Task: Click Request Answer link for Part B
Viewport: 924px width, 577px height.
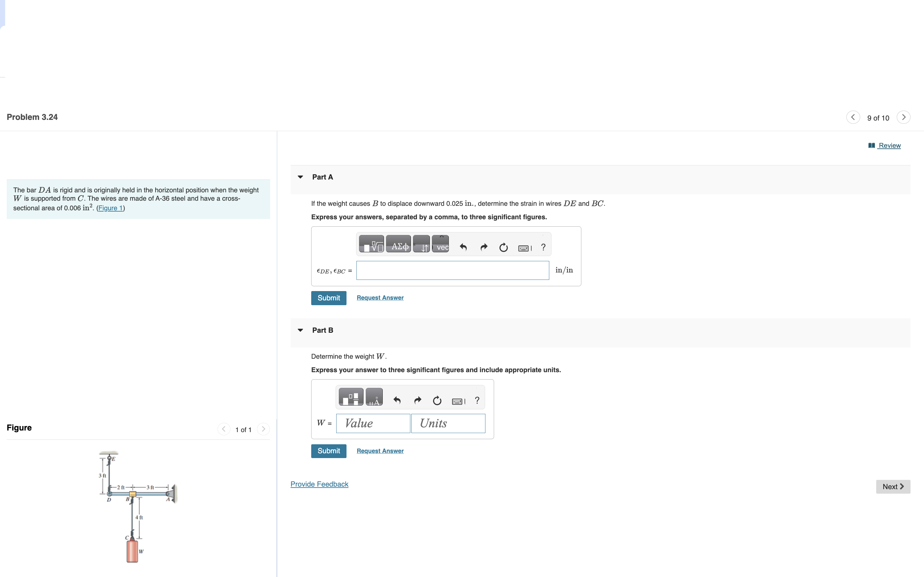Action: click(380, 451)
